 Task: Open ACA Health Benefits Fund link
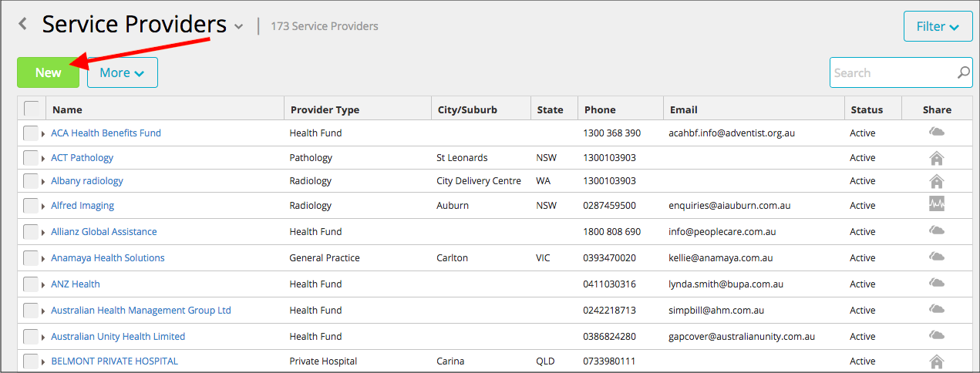106,133
